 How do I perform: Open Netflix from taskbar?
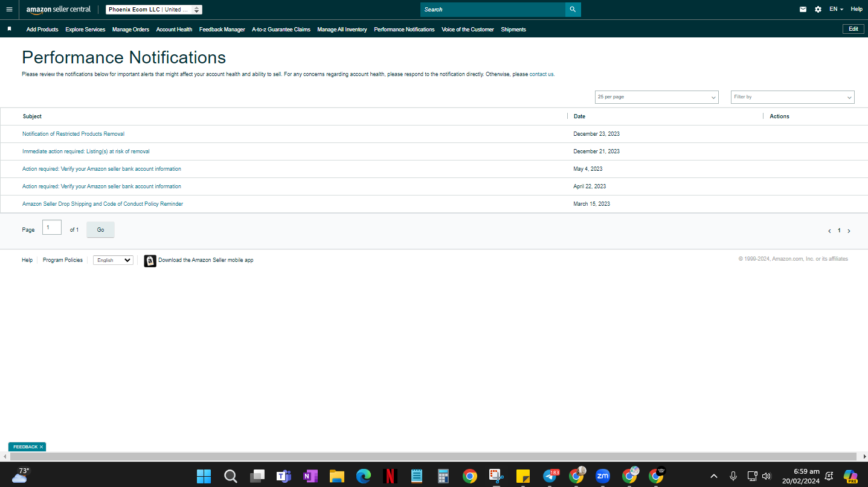tap(390, 476)
